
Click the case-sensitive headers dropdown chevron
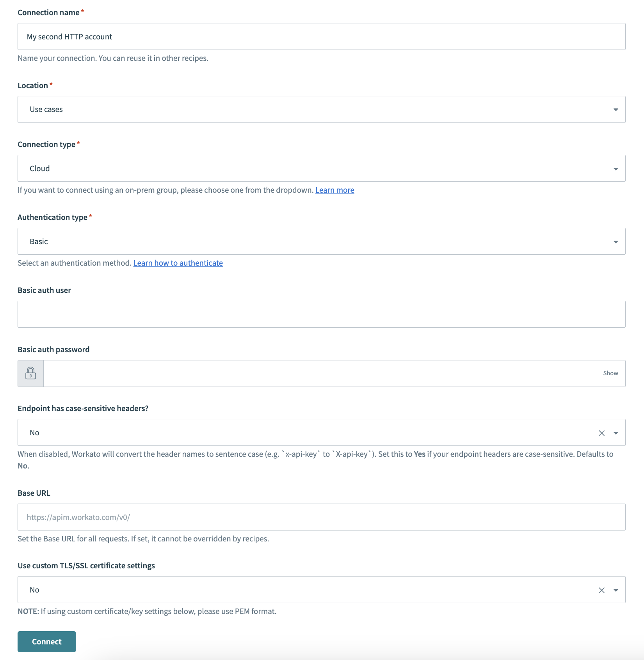[x=616, y=432]
